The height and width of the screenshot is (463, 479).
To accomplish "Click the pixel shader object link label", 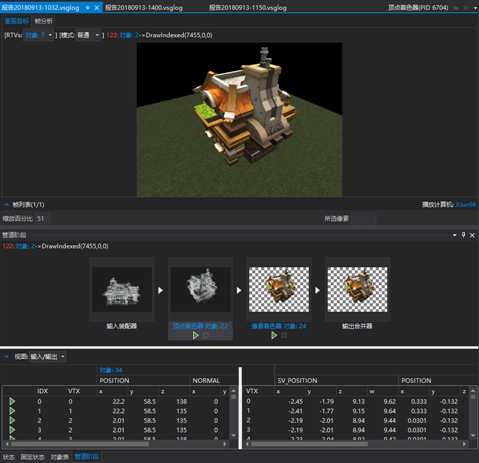I will point(279,326).
